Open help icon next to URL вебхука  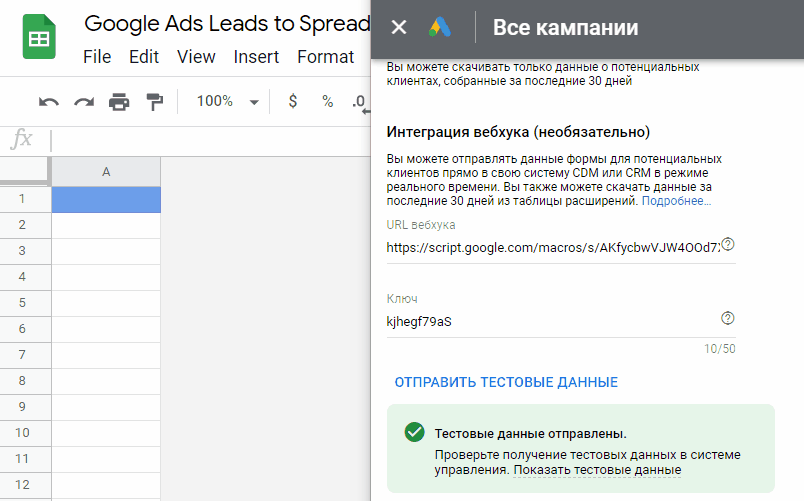pos(728,244)
